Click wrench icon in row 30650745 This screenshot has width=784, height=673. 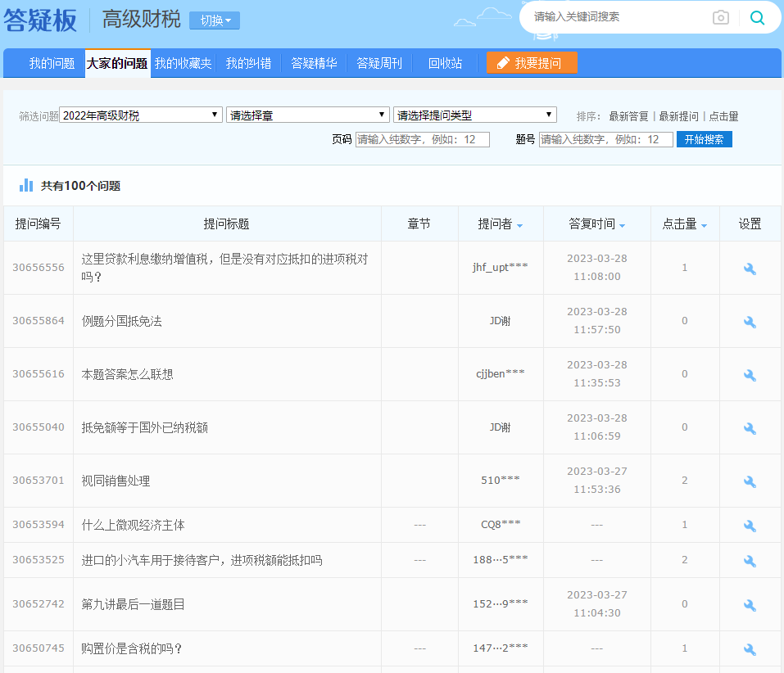pyautogui.click(x=750, y=649)
